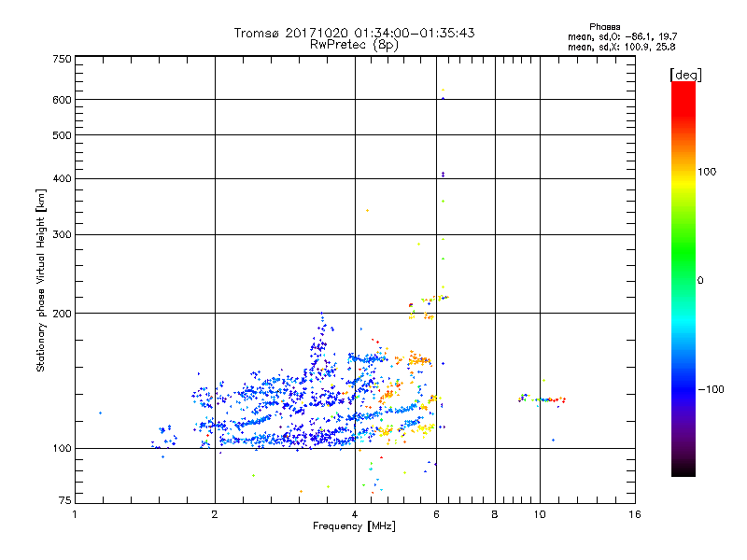
Task: Click x-axis tick label '4'
Action: click(x=355, y=514)
